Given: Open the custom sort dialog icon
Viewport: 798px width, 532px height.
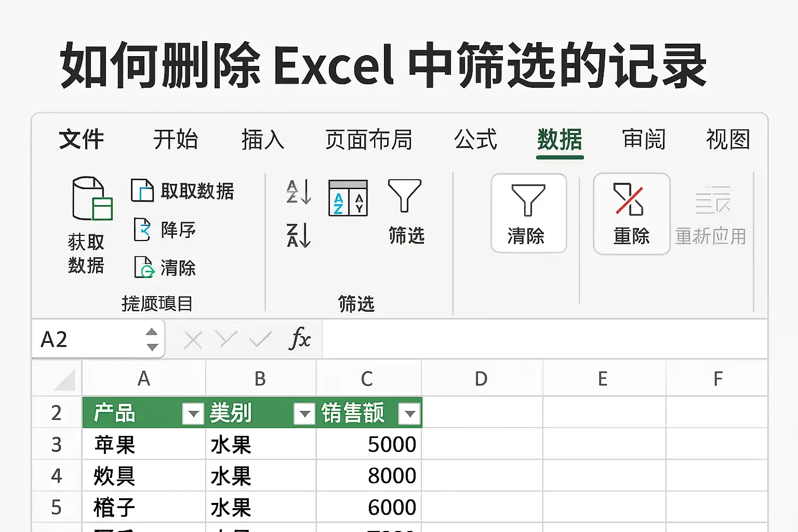Looking at the screenshot, I should point(348,198).
